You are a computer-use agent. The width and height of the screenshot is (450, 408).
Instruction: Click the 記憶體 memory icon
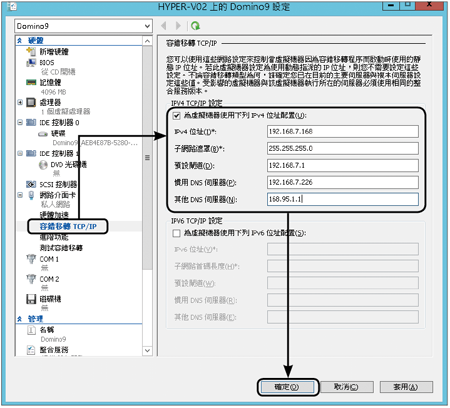click(x=31, y=82)
